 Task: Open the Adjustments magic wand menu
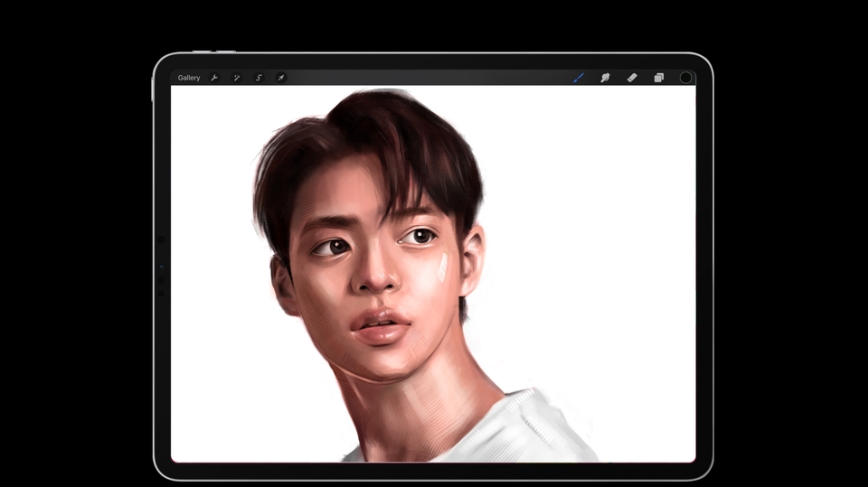click(236, 78)
